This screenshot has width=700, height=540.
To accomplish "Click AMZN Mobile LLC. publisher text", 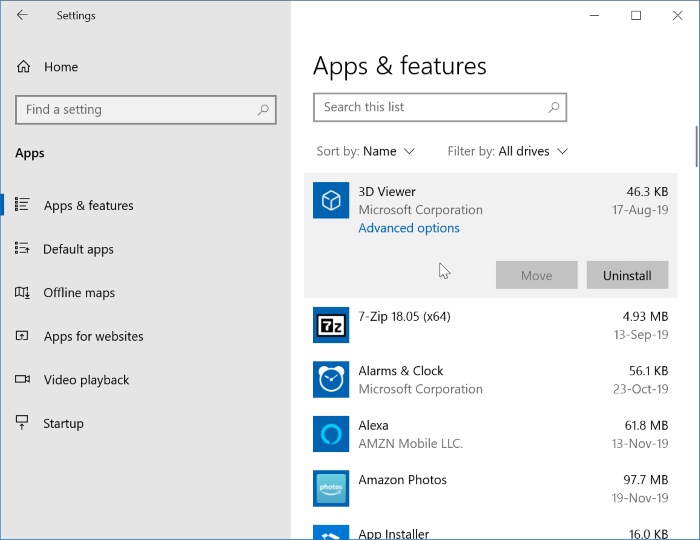I will pos(411,444).
